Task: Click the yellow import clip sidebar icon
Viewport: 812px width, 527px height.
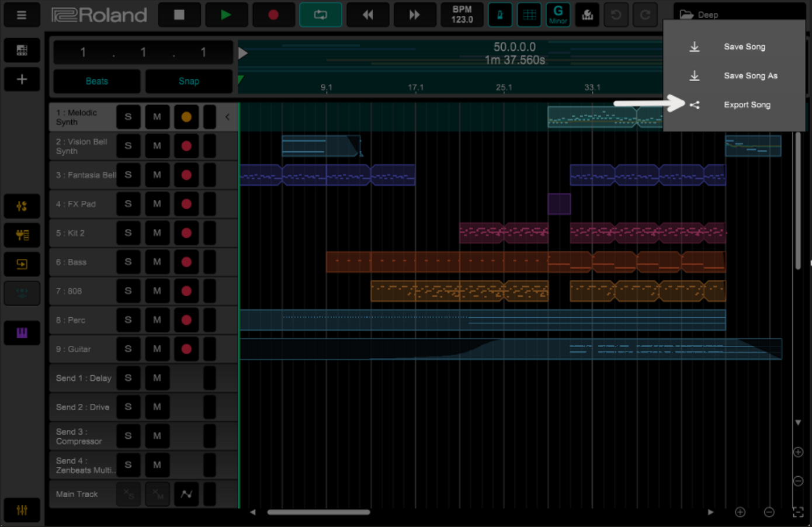Action: 22,264
